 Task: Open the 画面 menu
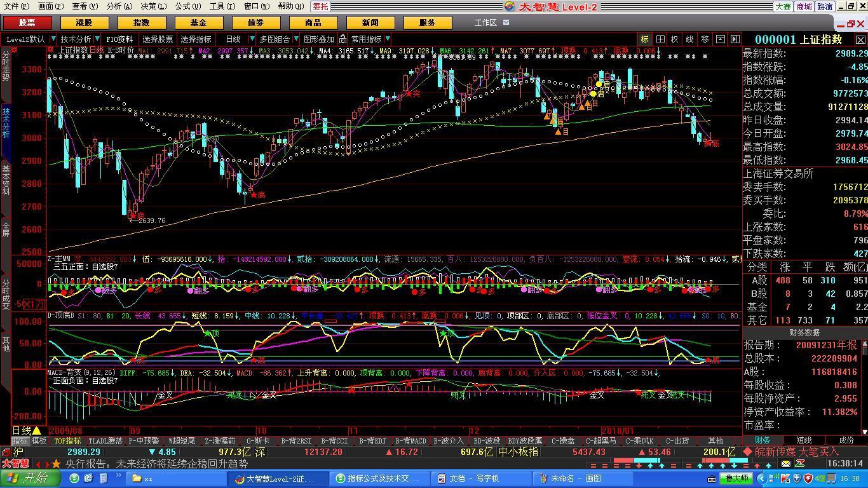click(x=50, y=6)
